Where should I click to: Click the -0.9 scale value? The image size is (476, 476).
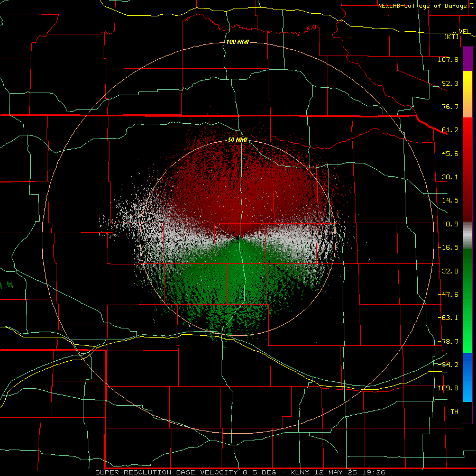pyautogui.click(x=450, y=224)
